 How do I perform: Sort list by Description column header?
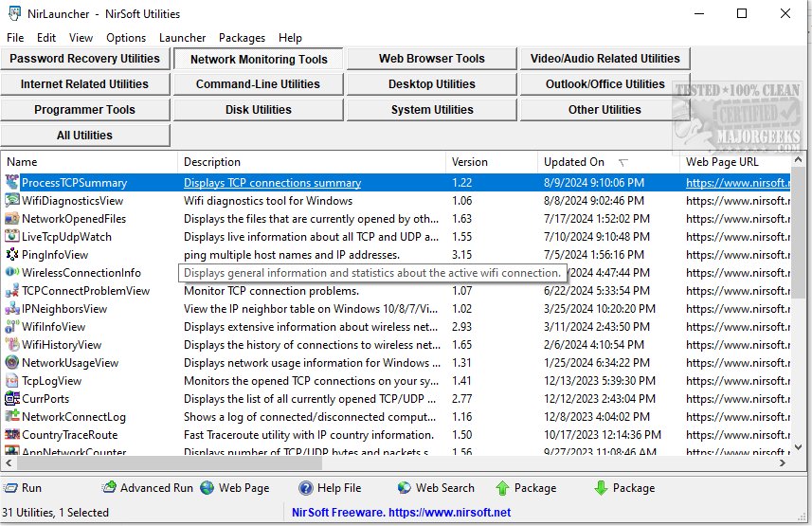click(311, 162)
